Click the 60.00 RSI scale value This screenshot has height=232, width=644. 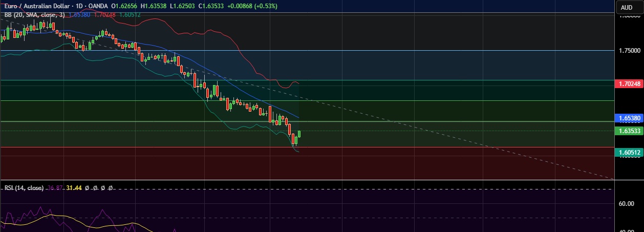point(627,204)
